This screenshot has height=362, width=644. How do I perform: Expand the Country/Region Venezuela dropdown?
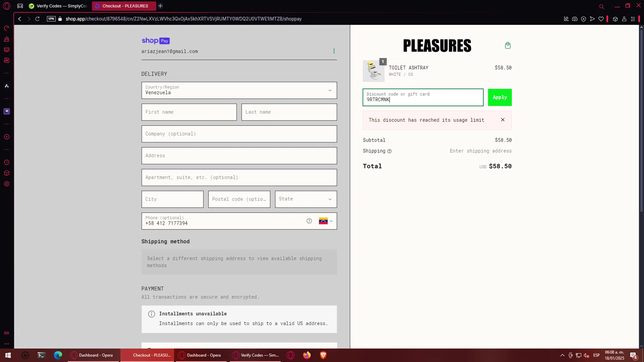click(239, 90)
